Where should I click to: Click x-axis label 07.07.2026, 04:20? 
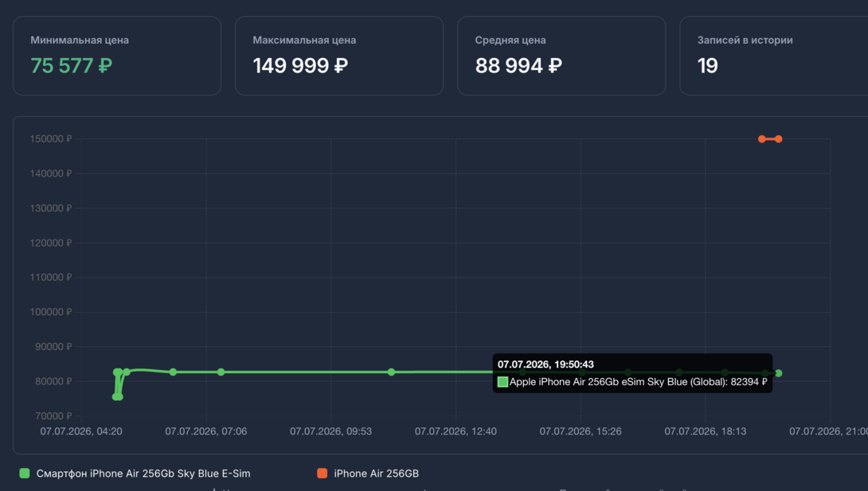[x=81, y=431]
